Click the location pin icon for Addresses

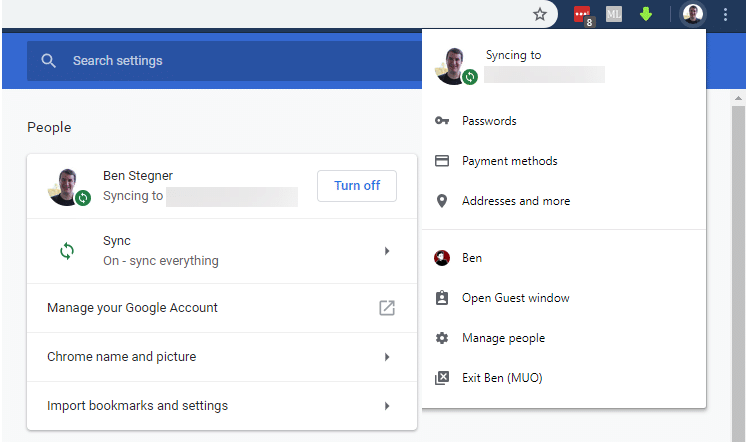(442, 201)
